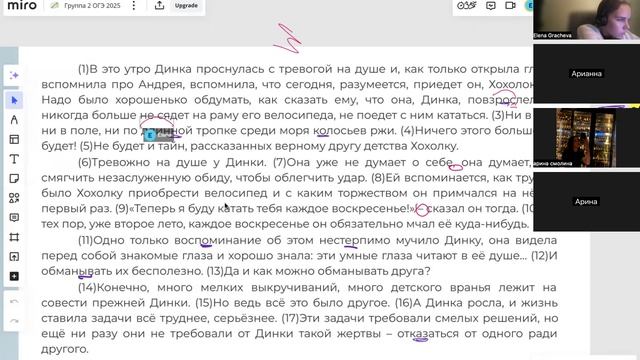Click the words 'колосьев ржи'
This screenshot has height=360, width=640.
(354, 131)
